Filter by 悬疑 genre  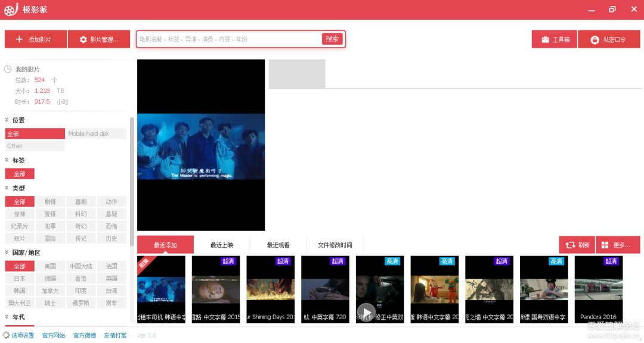pos(112,214)
